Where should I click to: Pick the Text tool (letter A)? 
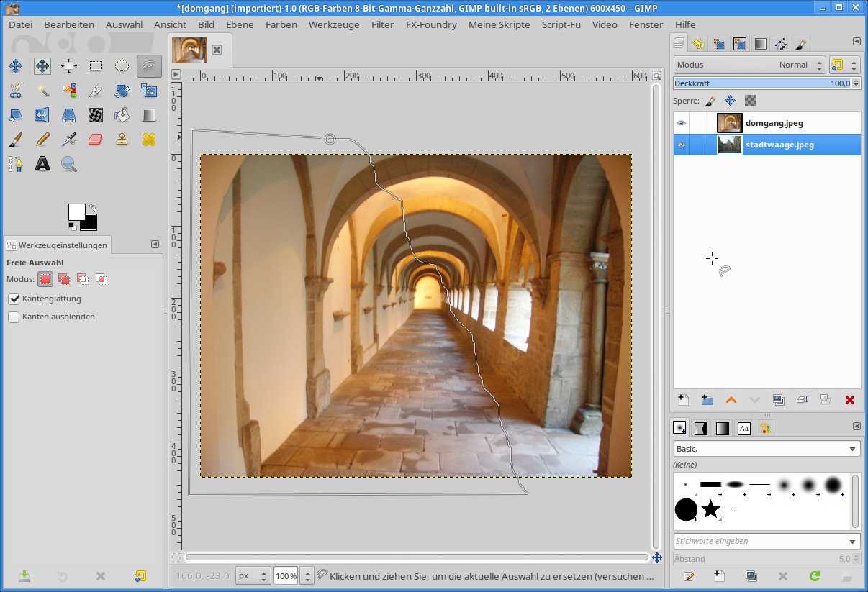pyautogui.click(x=42, y=164)
